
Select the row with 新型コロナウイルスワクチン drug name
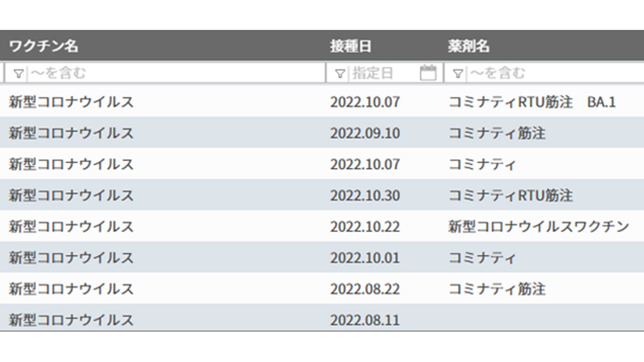pyautogui.click(x=322, y=226)
